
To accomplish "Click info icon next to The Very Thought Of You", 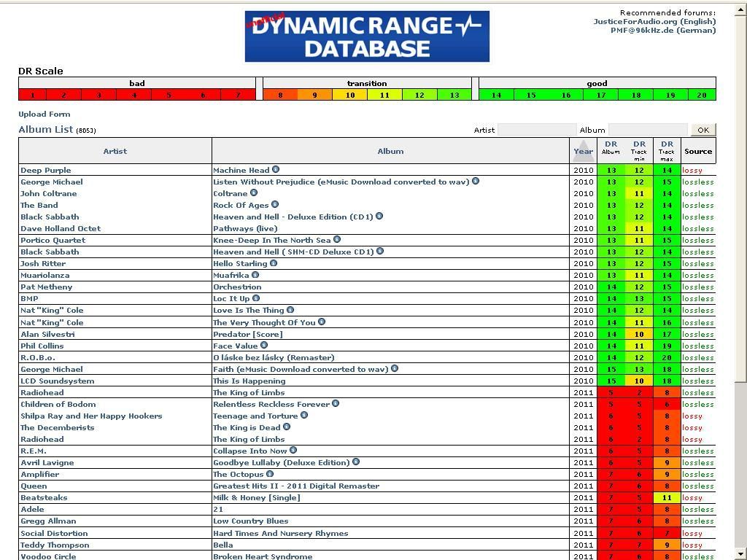I will (322, 322).
